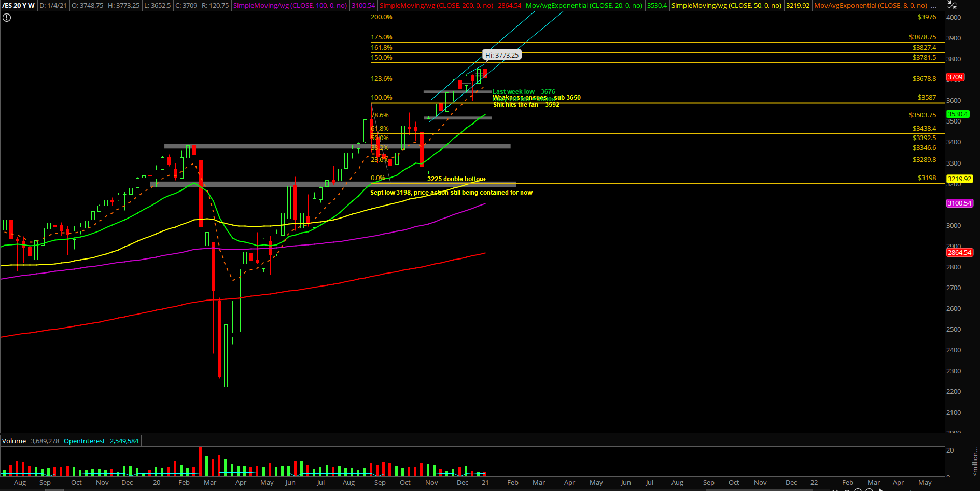Select SimpleMovingAvg (CLOSE, 100, 0, no) study label
This screenshot has width=980, height=491.
[290, 6]
